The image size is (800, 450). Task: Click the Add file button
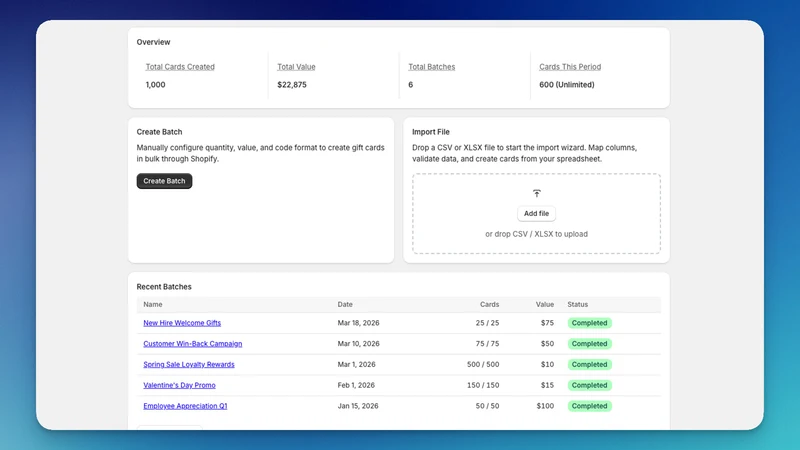coord(536,214)
